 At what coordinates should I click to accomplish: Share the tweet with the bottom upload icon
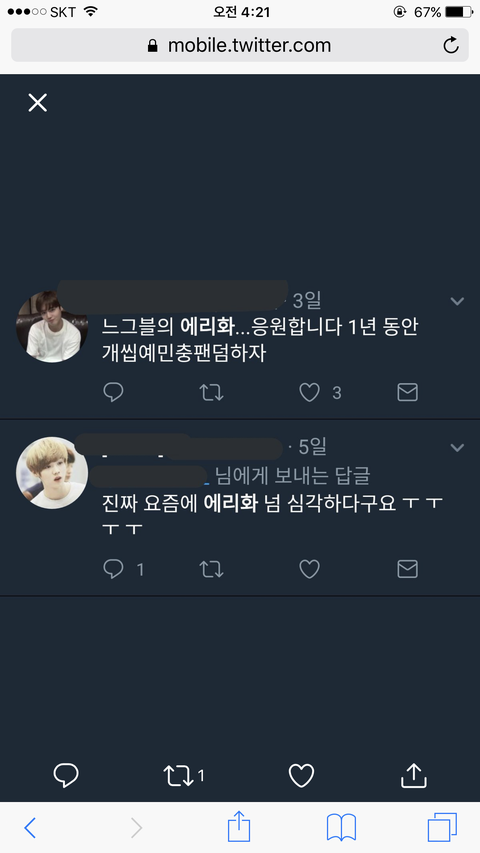click(414, 775)
